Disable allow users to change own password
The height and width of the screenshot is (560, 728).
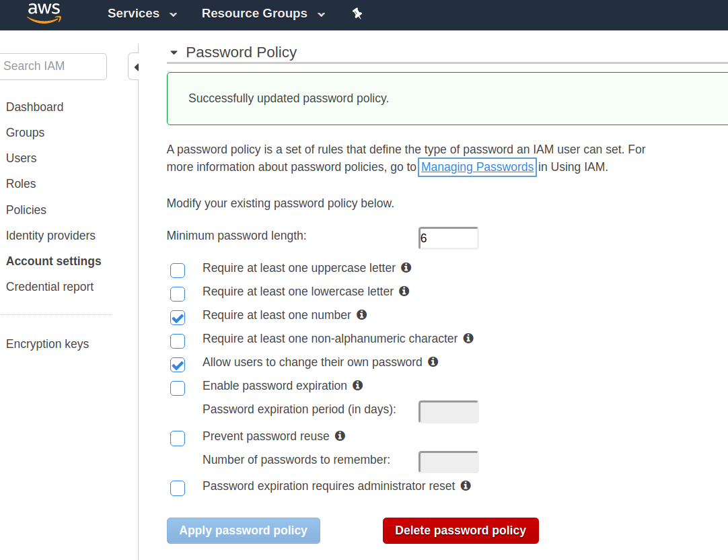coord(177,364)
